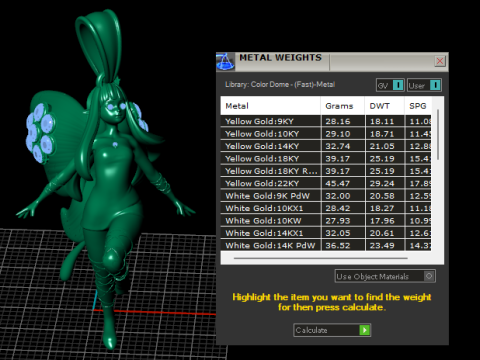The image size is (480, 360).
Task: Select the Yellow Gold:18KY R... row
Action: [326, 171]
